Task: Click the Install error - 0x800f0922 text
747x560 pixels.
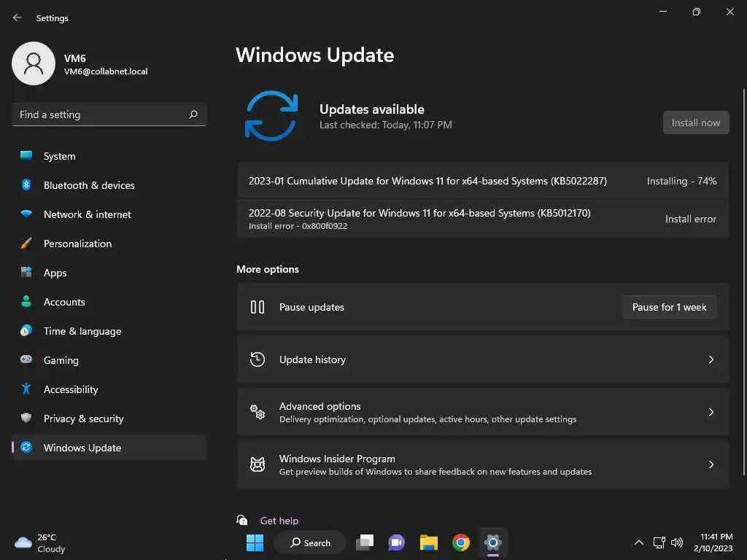Action: 298,226
